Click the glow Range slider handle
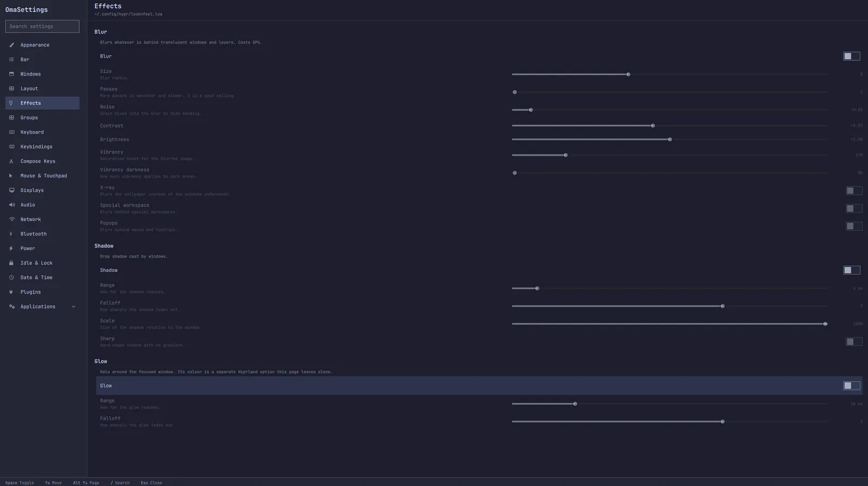 pos(575,404)
